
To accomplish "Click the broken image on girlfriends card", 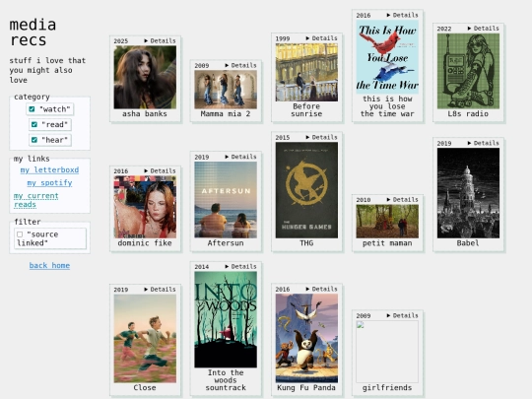I will pyautogui.click(x=387, y=352).
